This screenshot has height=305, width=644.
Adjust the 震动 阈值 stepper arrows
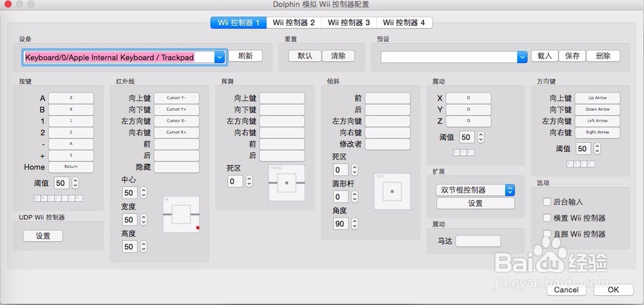point(480,137)
